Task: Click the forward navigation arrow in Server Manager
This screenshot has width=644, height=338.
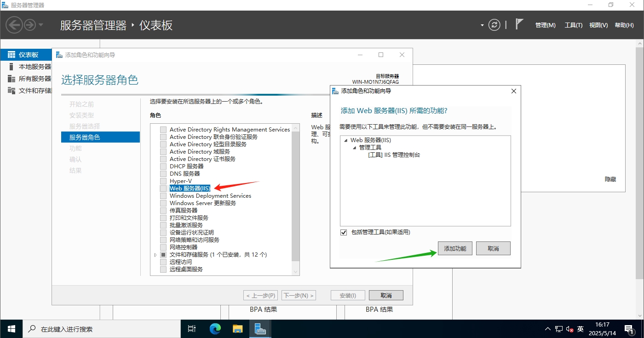Action: 30,24
